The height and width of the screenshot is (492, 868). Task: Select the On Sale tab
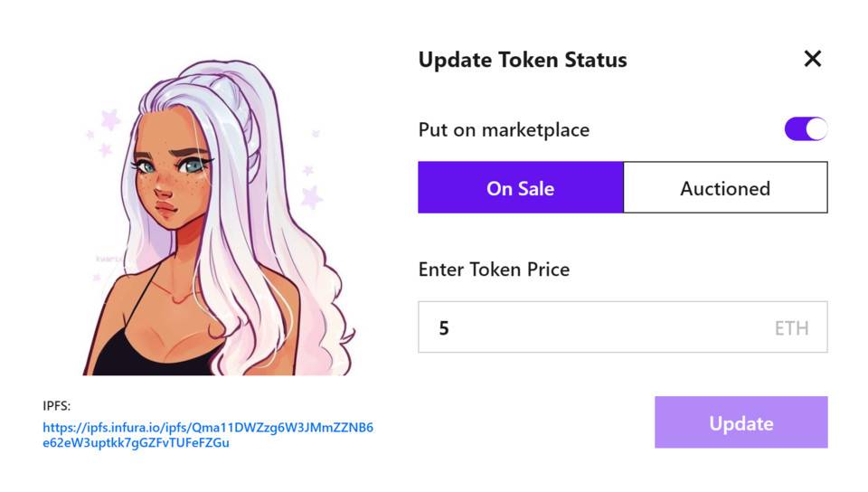point(520,188)
